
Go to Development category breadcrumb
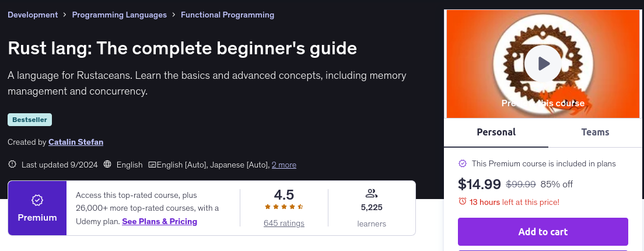(33, 15)
